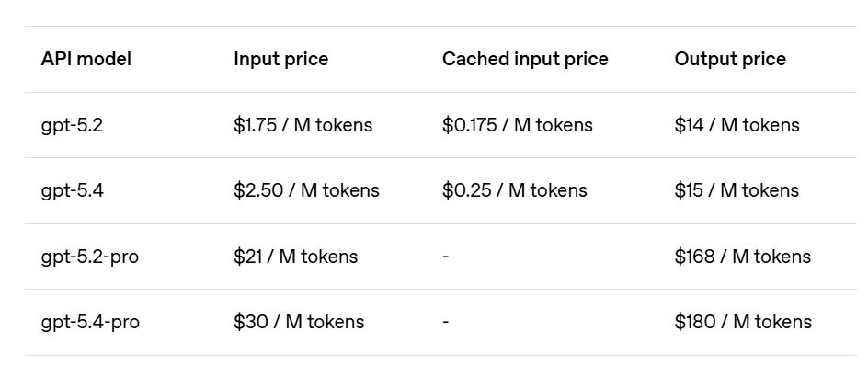Screen dimensions: 868x377
Task: Click the Cached input price column header
Action: pos(525,59)
